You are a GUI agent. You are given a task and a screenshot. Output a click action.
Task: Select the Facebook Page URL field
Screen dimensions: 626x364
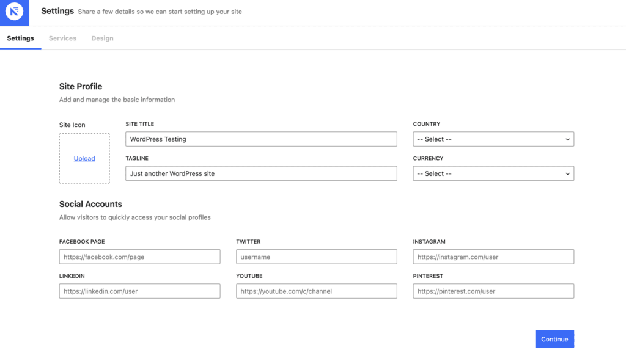[x=139, y=257]
